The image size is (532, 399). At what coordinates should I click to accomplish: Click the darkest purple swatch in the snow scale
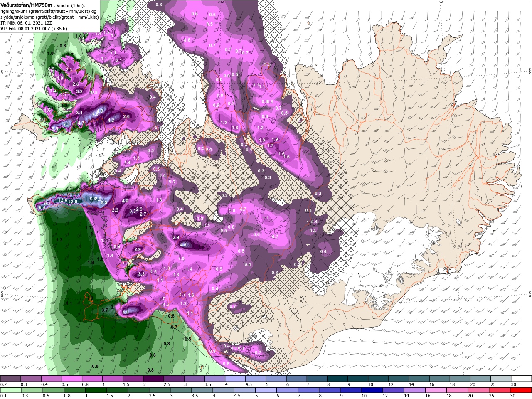coord(153,379)
